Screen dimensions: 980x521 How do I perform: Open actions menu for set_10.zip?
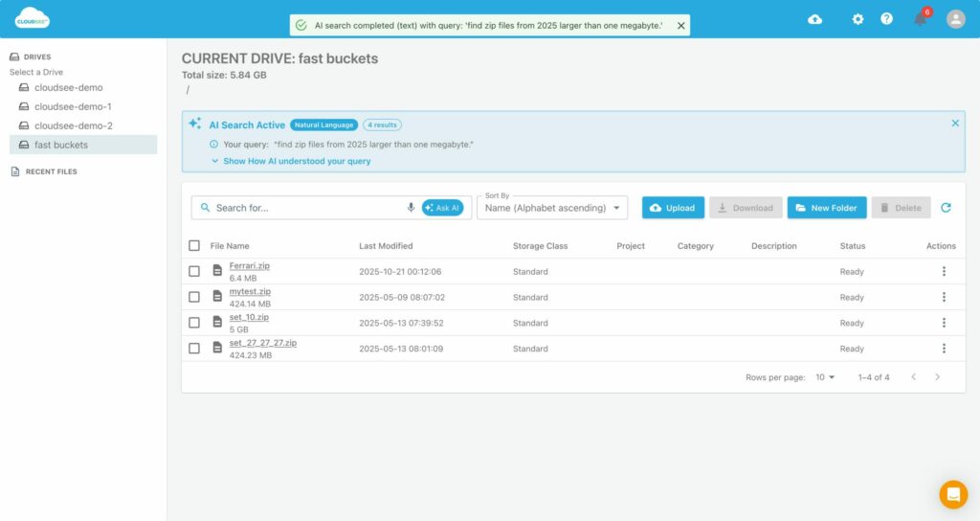pos(944,323)
